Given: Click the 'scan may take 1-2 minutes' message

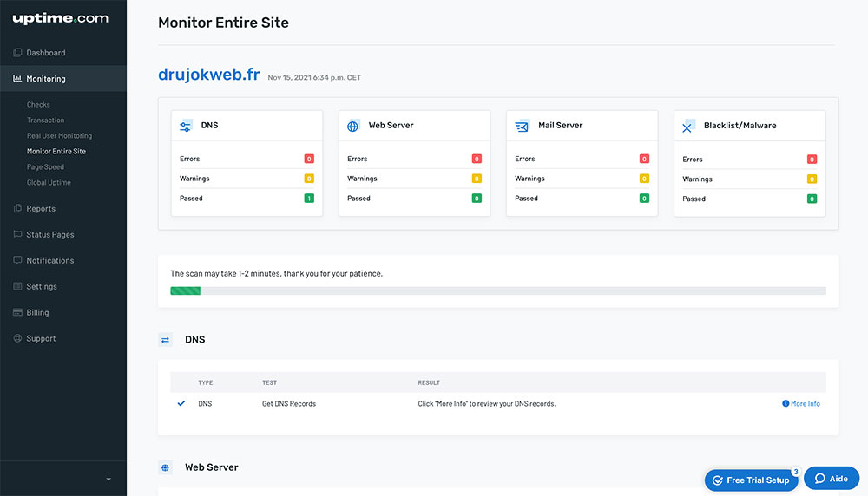Looking at the screenshot, I should pos(276,274).
